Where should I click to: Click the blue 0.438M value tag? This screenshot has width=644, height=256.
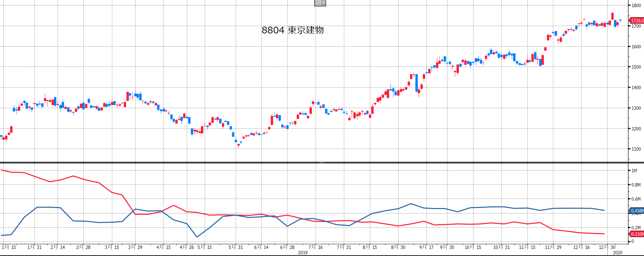[637, 211]
